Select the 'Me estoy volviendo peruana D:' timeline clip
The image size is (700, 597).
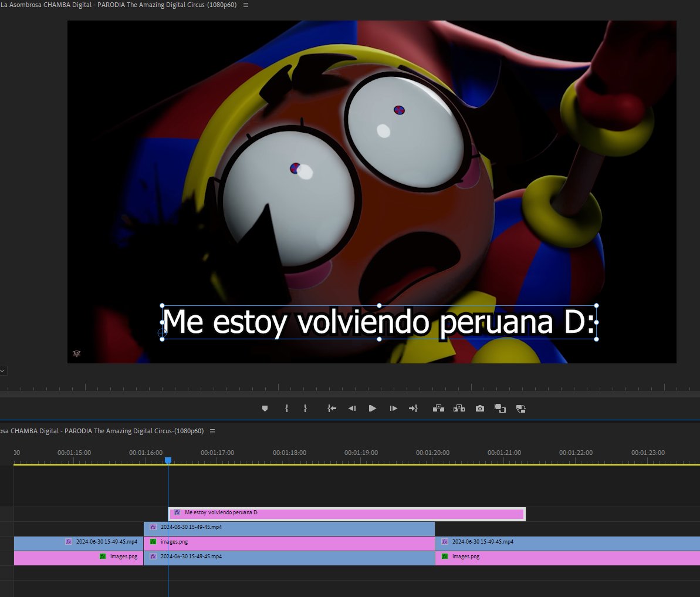(x=347, y=514)
